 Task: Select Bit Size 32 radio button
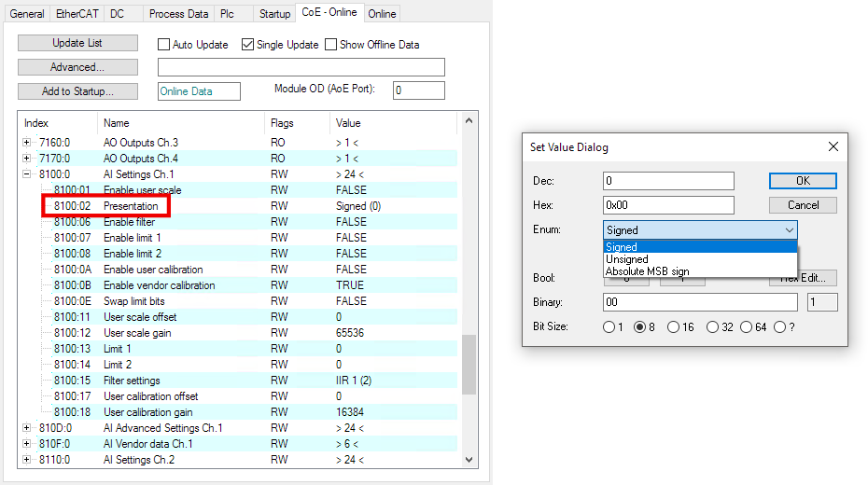(x=712, y=326)
